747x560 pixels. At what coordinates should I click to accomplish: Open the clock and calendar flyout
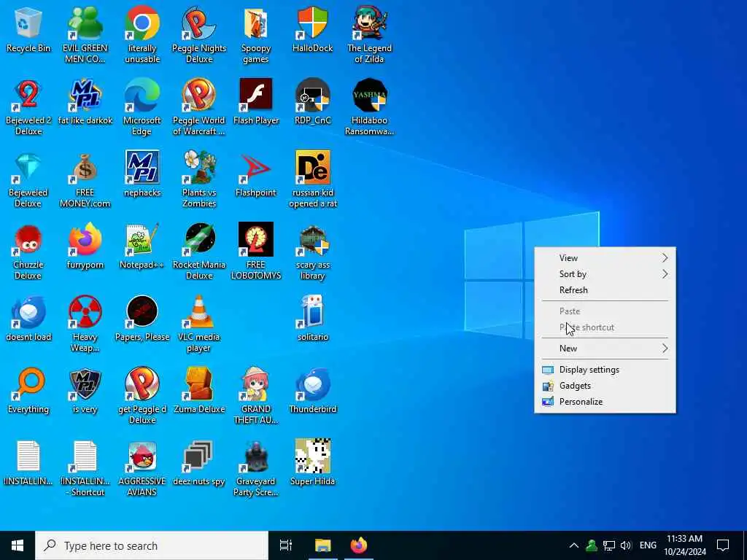coord(684,545)
